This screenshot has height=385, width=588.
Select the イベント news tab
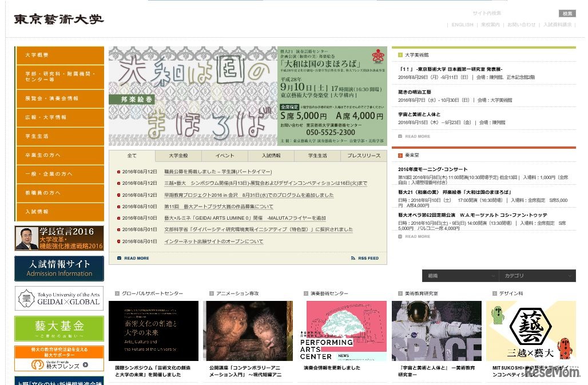[225, 156]
